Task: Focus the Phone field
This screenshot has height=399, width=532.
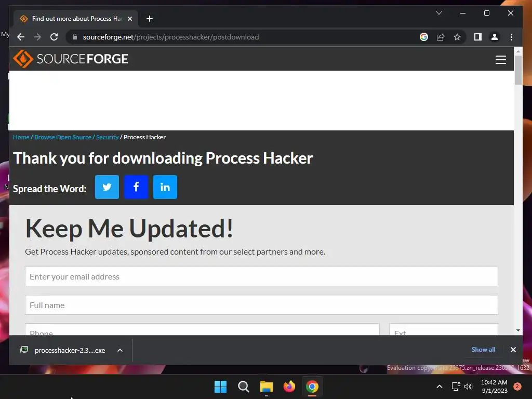Action: [202, 329]
